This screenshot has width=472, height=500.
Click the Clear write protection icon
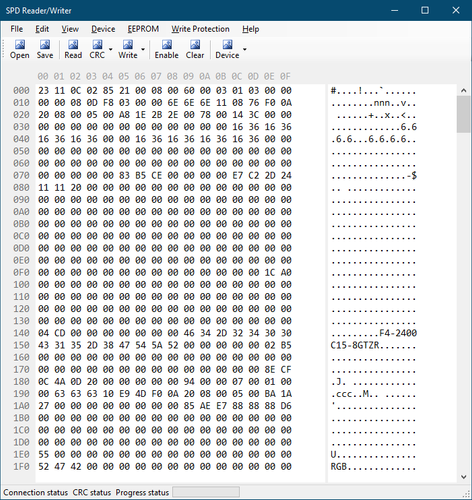[195, 49]
